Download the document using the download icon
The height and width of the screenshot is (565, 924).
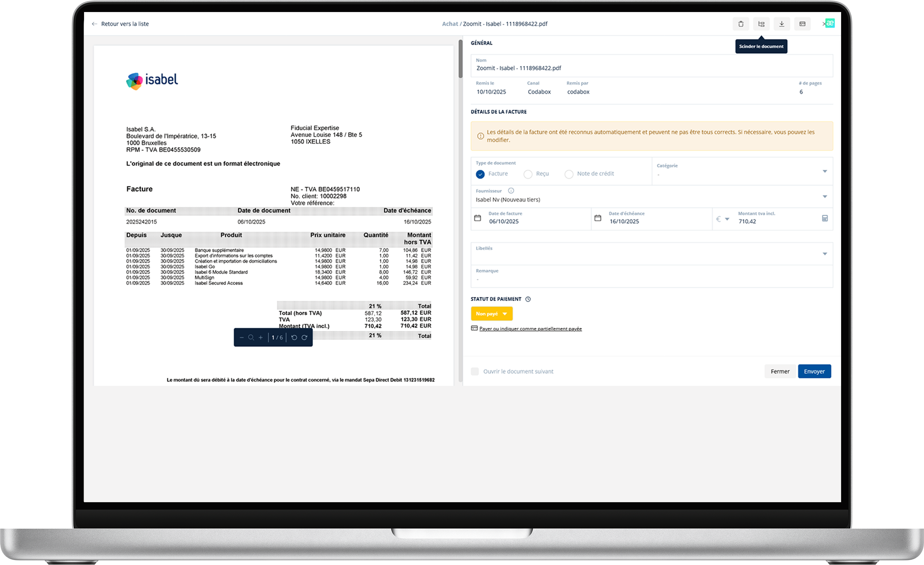point(782,24)
